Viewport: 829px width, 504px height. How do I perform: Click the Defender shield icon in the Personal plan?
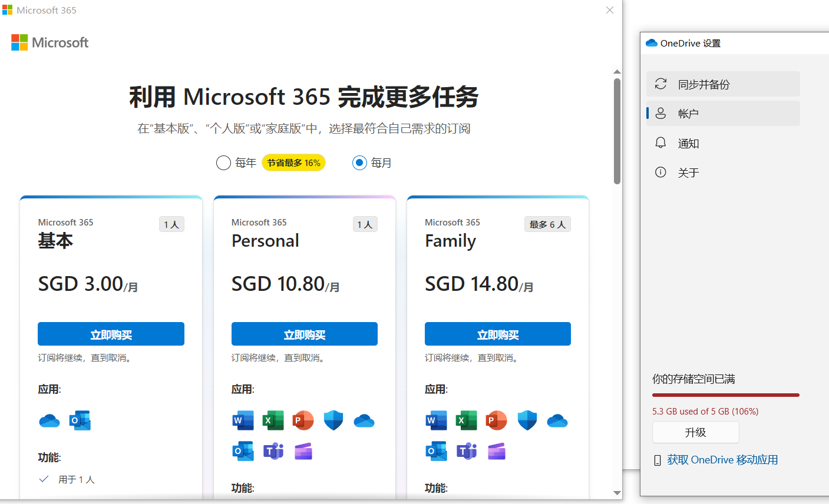(333, 421)
